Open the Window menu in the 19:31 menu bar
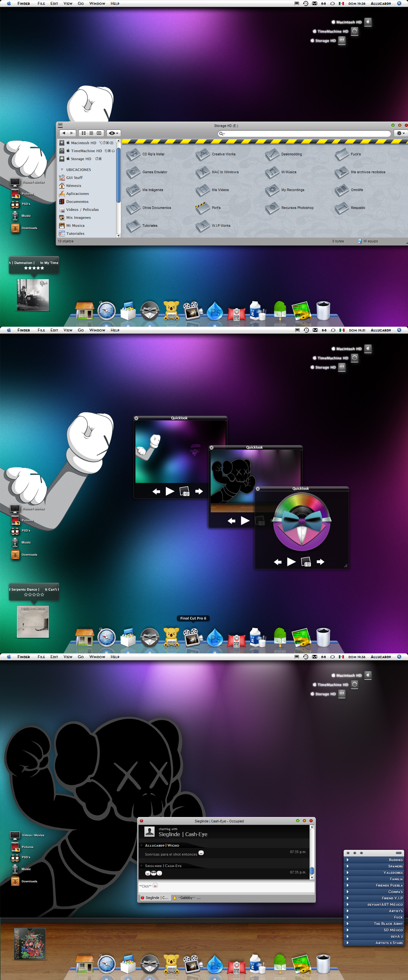 tap(97, 330)
